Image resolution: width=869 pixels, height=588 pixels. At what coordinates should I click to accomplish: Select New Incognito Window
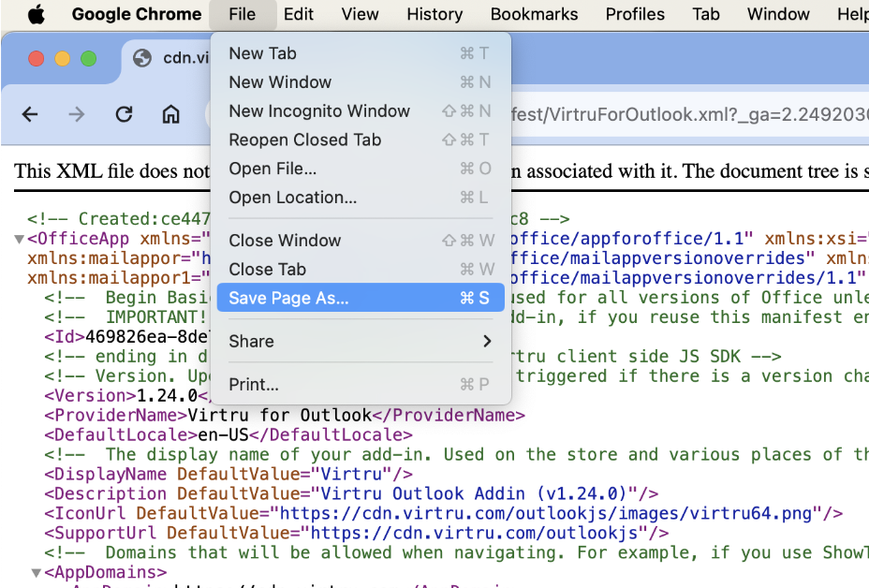pyautogui.click(x=361, y=111)
